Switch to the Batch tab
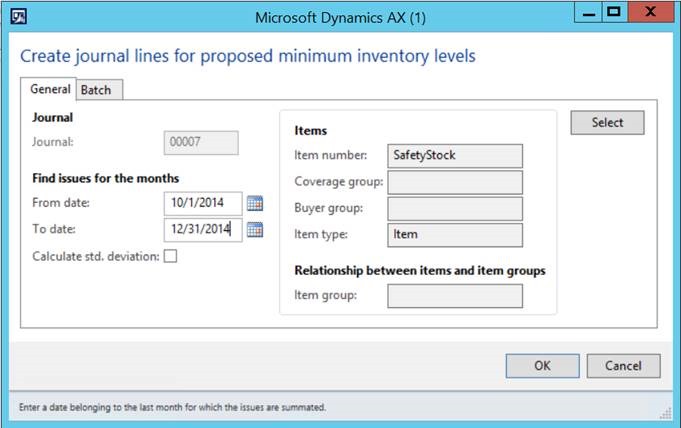 tap(96, 90)
